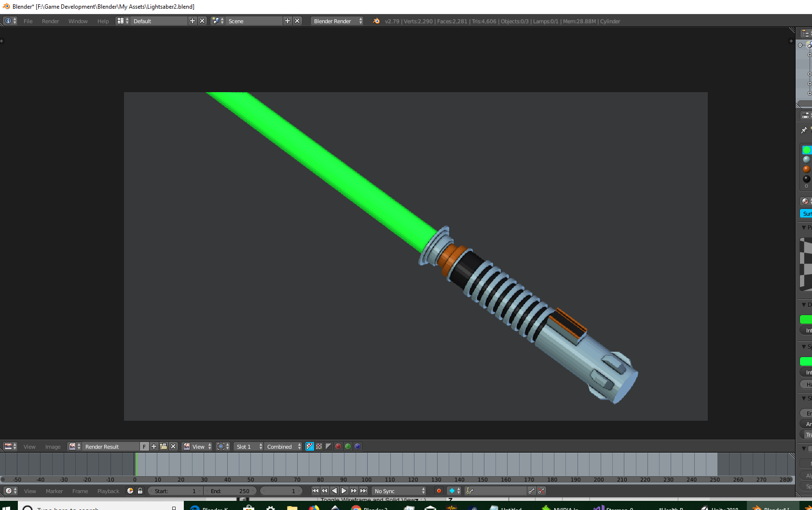Delete keyframes with crossed key icon
This screenshot has width=812, height=510.
coord(541,491)
